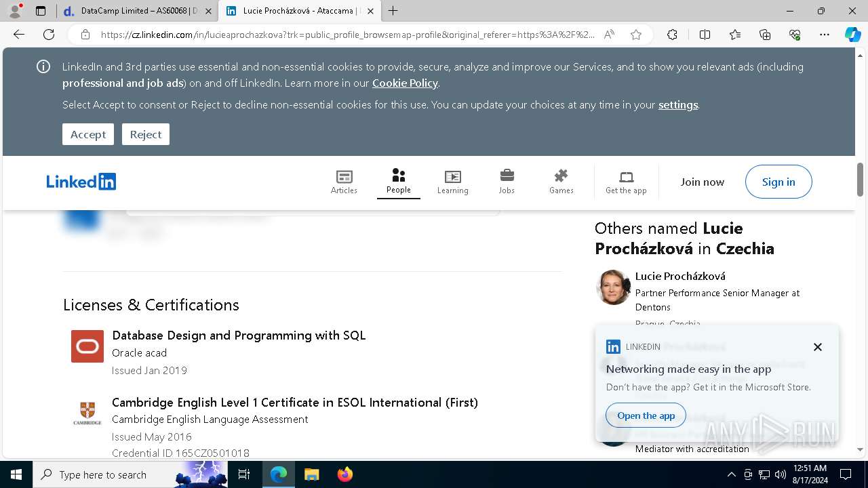Click the cookie banner info icon

pos(43,66)
